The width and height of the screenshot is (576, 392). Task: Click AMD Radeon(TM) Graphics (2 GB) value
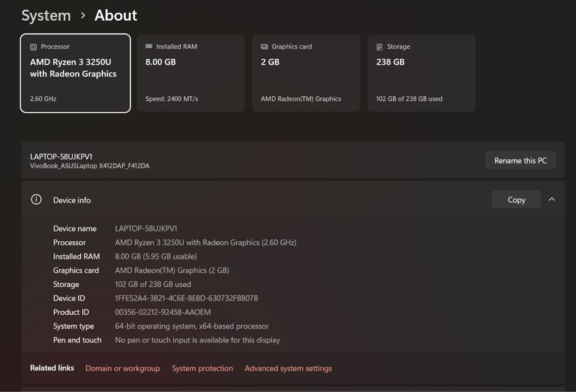pyautogui.click(x=172, y=270)
